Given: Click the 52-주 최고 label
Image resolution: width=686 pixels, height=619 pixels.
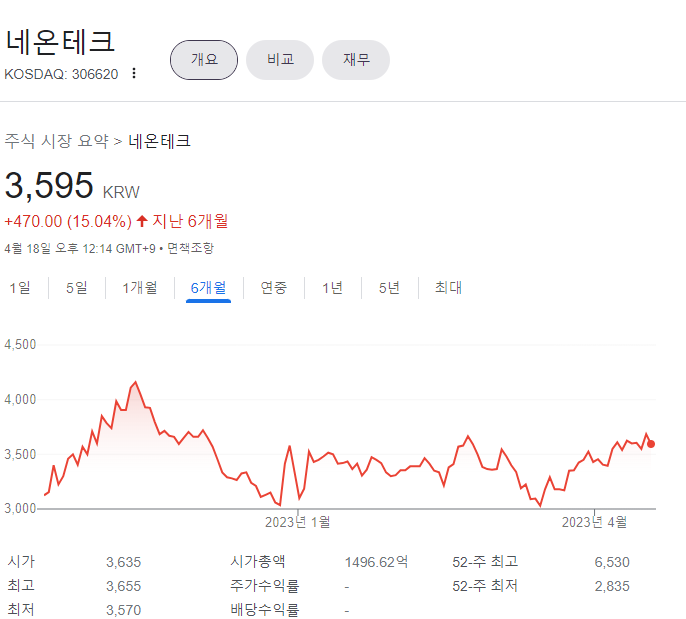Looking at the screenshot, I should pos(485,562).
